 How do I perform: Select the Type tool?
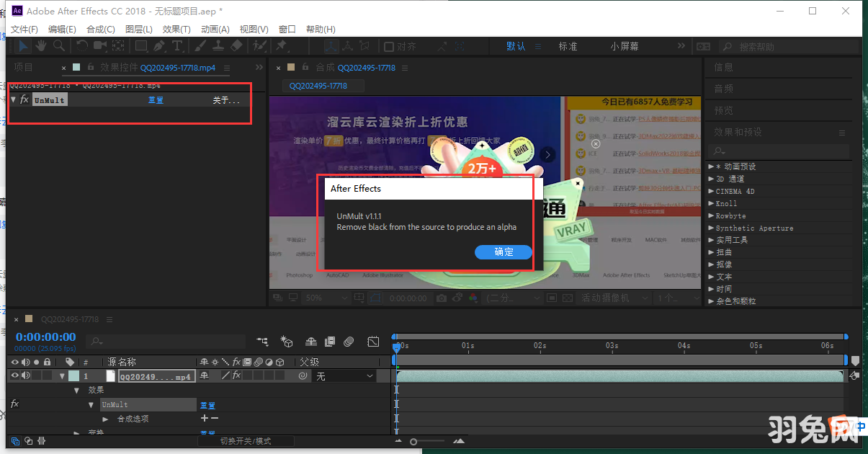click(x=177, y=46)
